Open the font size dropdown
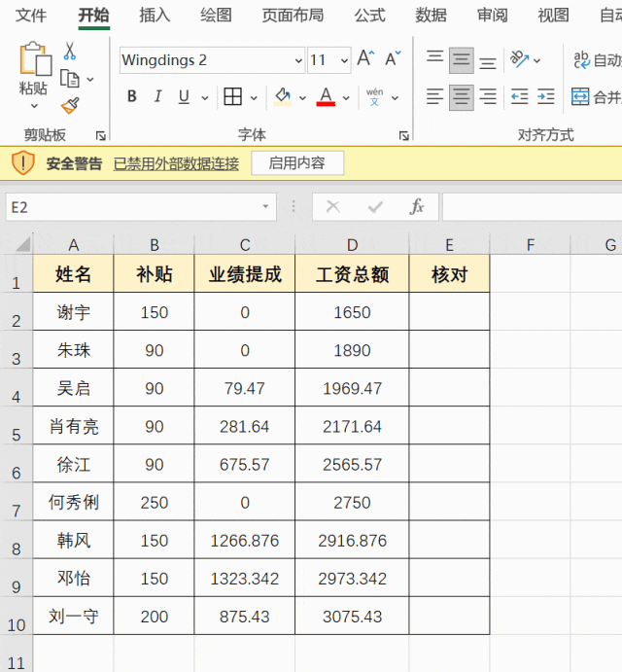Screen dimensions: 622x672 344,60
